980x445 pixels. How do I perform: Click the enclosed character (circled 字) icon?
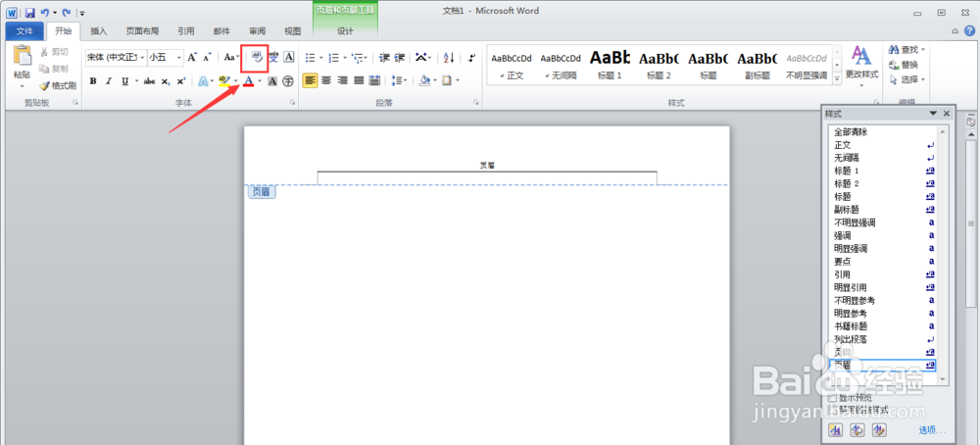click(x=288, y=80)
